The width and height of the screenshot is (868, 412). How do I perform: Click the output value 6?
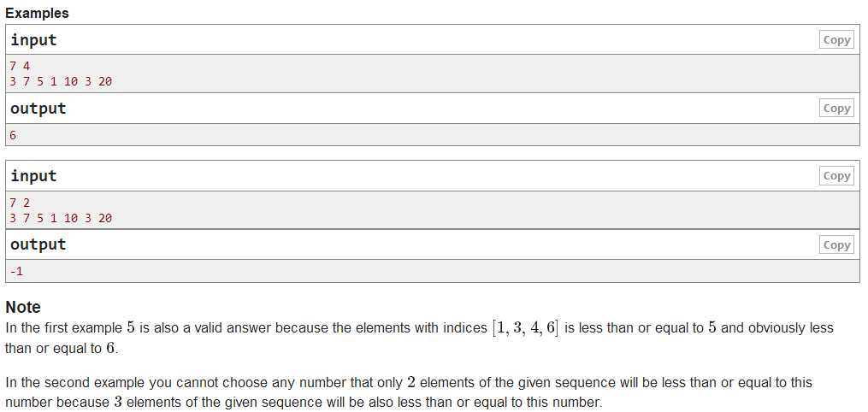[13, 135]
